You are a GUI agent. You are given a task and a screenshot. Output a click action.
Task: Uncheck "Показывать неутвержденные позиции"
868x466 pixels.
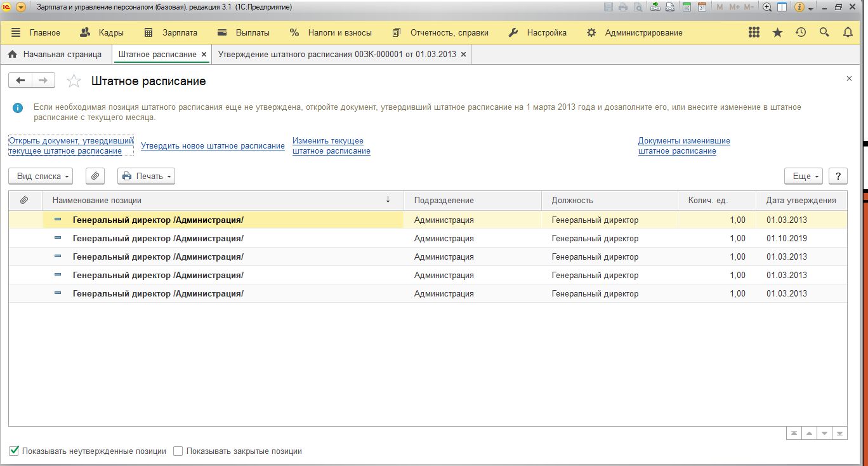pyautogui.click(x=14, y=451)
